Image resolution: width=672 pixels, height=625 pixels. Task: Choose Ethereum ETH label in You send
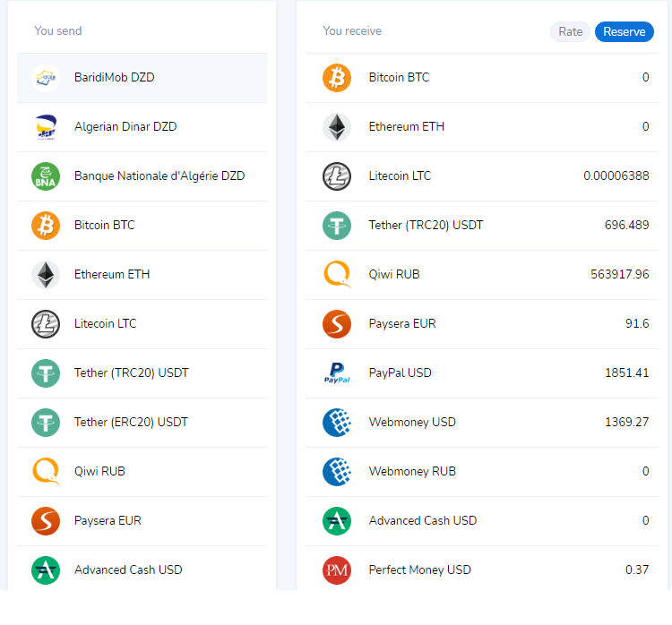pyautogui.click(x=112, y=275)
